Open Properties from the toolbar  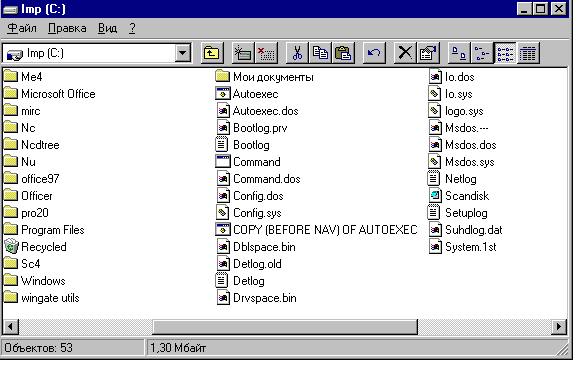click(x=428, y=53)
